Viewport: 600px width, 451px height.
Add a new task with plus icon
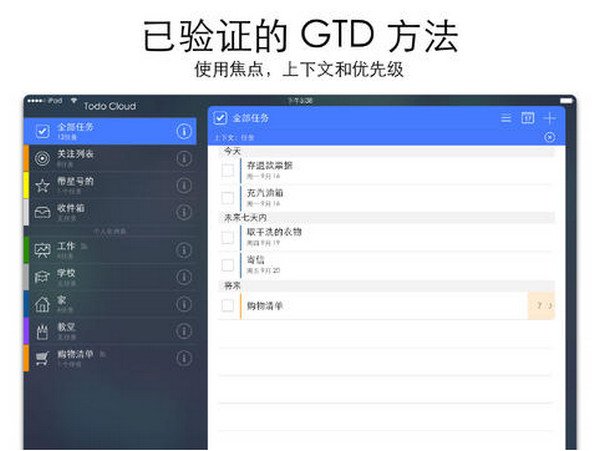pyautogui.click(x=549, y=118)
